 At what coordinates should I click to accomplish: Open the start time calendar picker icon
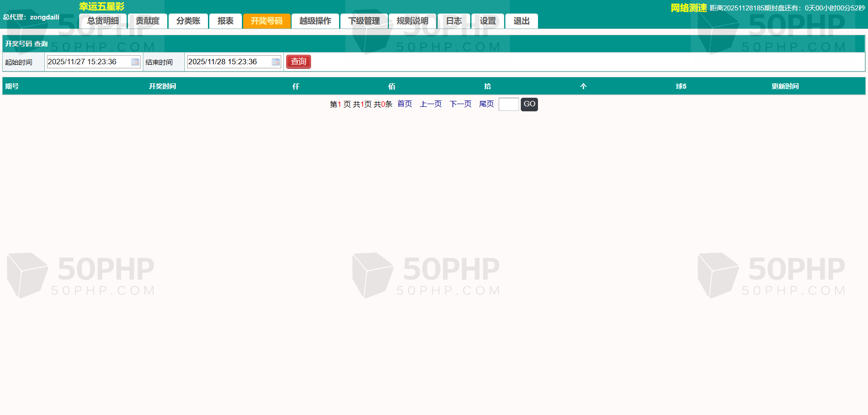135,62
